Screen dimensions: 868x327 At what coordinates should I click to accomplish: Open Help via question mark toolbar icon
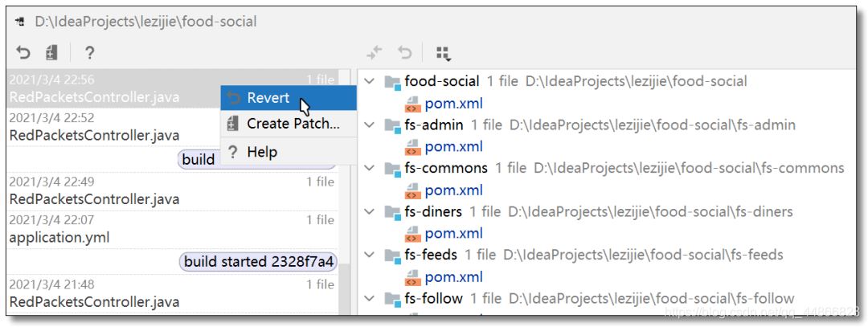pos(89,53)
